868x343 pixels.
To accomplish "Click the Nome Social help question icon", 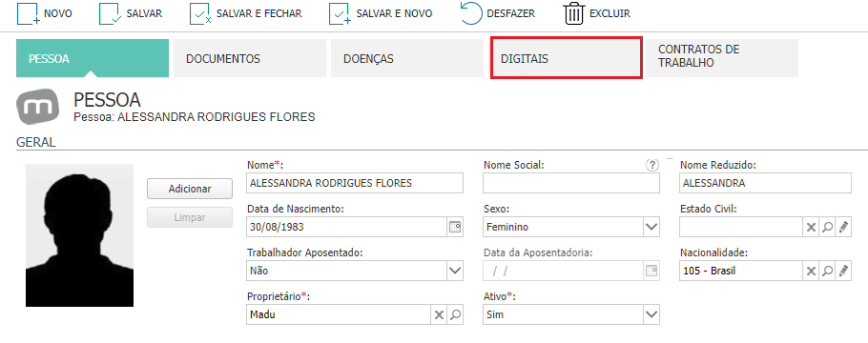I will pyautogui.click(x=652, y=165).
